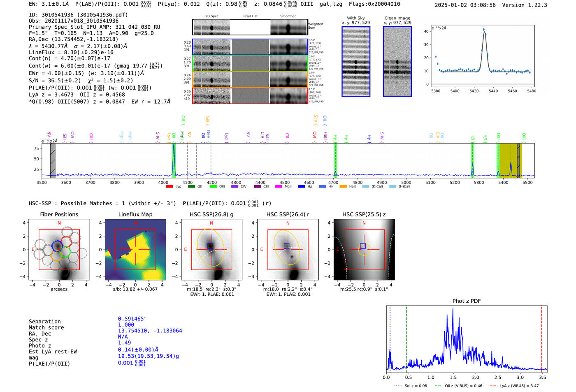
Task: Click the timestamp 2025-01-02 03:08:56
Action: point(465,5)
